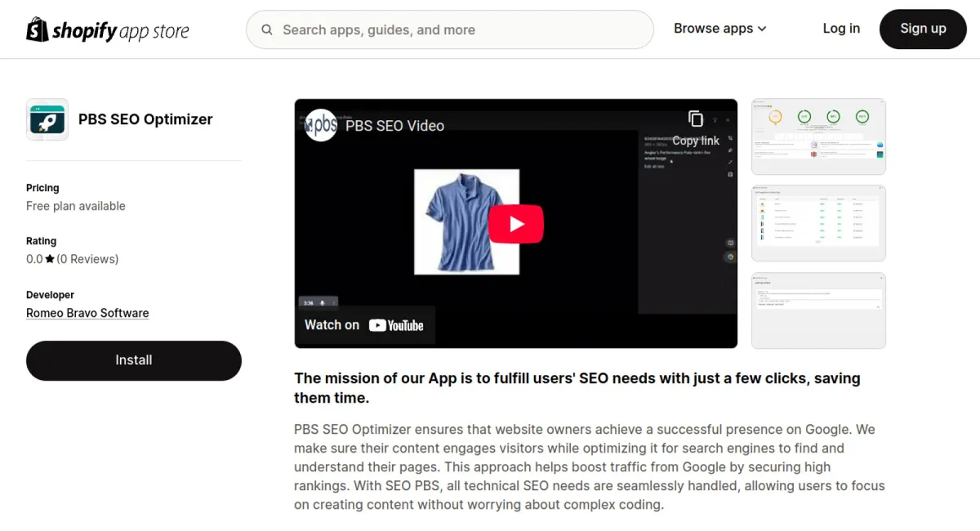
Task: Click the PBS SEO Optimizer rocket app icon
Action: tap(47, 119)
